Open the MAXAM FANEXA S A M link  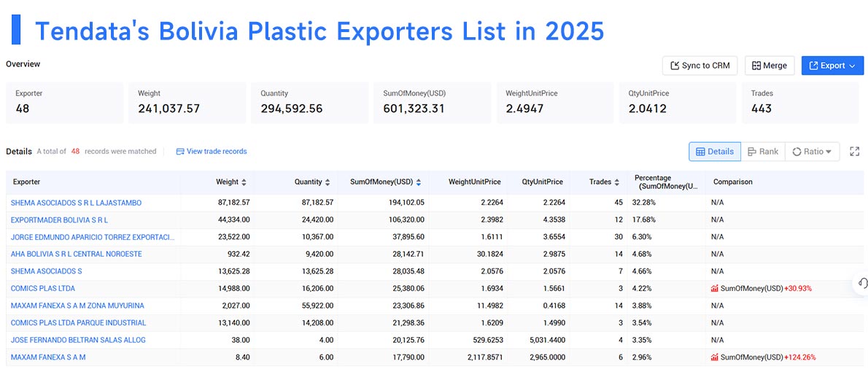click(48, 357)
